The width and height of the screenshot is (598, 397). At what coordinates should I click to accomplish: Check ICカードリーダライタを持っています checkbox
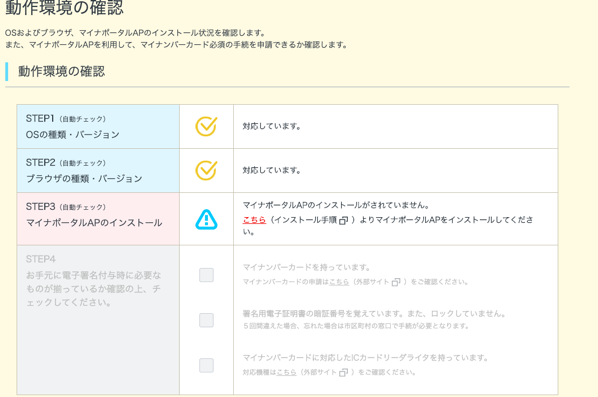pos(206,365)
